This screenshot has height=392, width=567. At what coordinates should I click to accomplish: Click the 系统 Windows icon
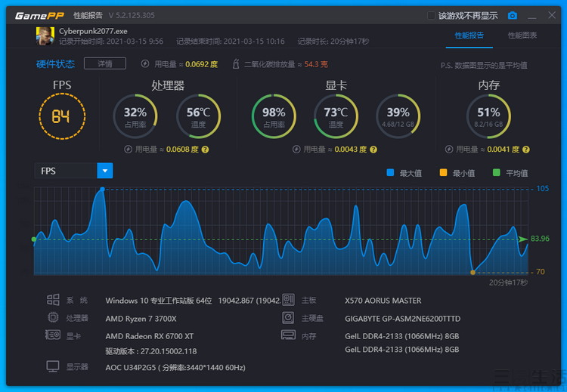click(53, 300)
